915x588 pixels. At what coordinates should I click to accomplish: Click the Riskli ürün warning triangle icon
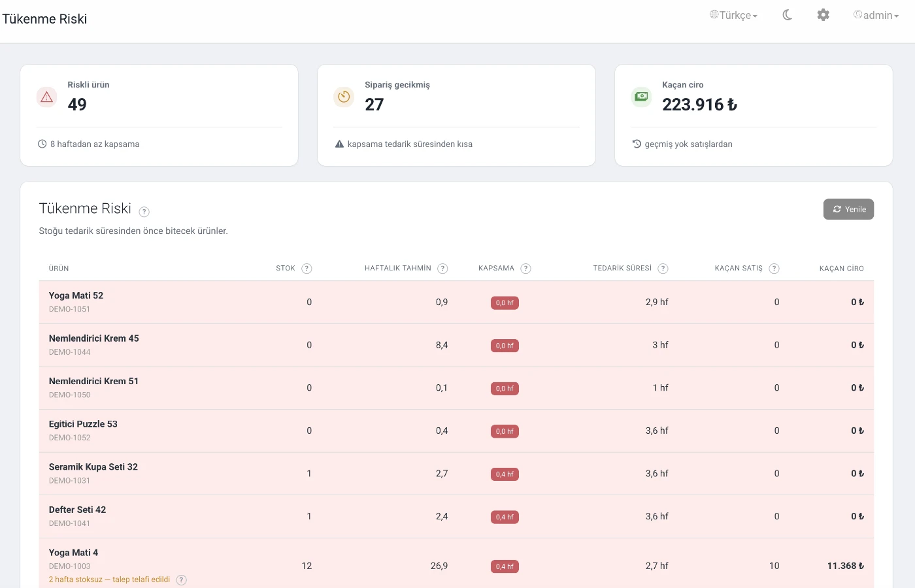47,97
